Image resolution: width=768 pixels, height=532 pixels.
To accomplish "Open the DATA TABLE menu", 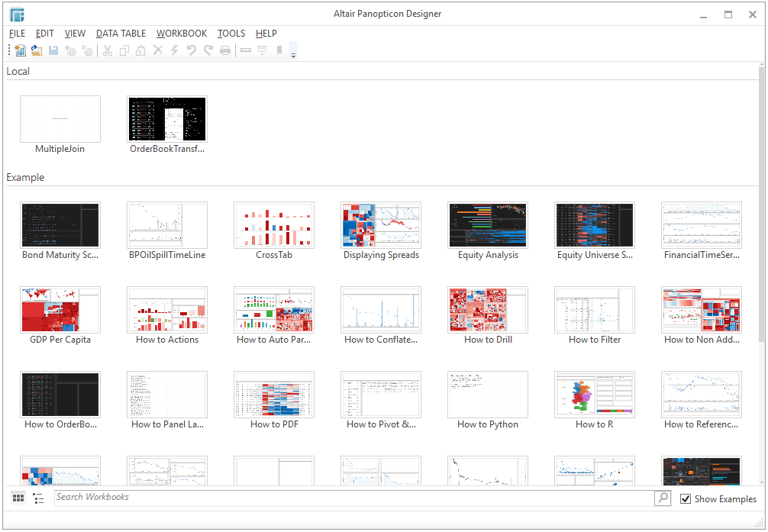I will (121, 34).
